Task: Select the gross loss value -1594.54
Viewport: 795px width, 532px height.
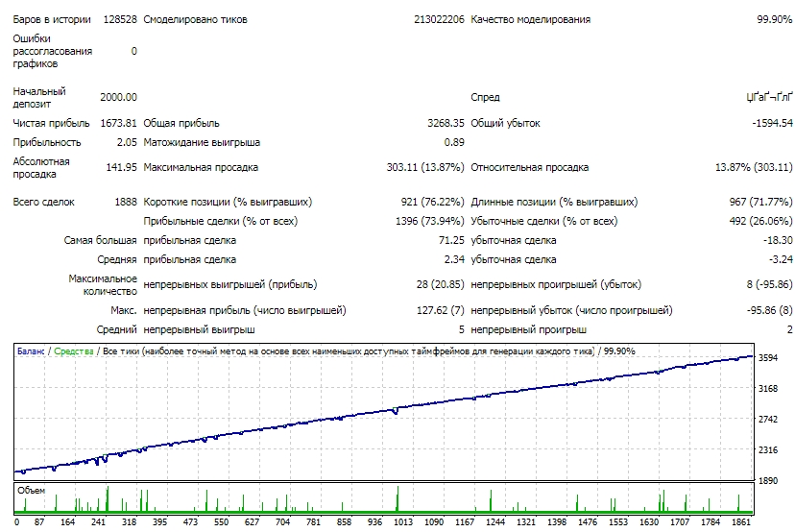Action: (x=772, y=123)
